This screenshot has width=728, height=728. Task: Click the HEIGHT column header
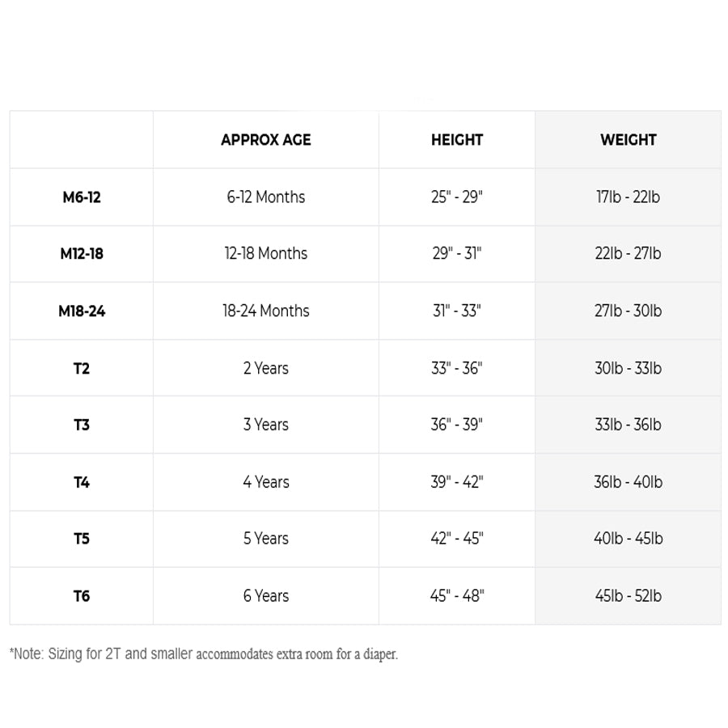click(x=457, y=140)
